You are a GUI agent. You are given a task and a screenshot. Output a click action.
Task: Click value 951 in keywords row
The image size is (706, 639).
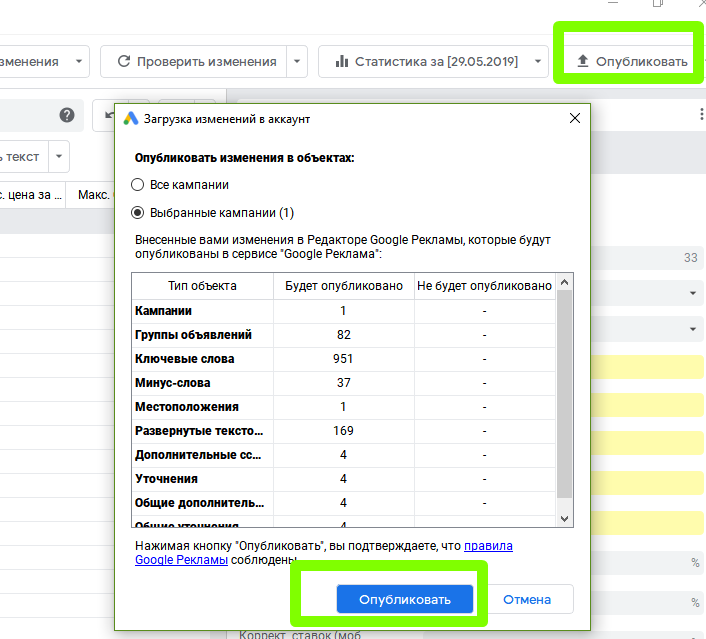coord(343,358)
